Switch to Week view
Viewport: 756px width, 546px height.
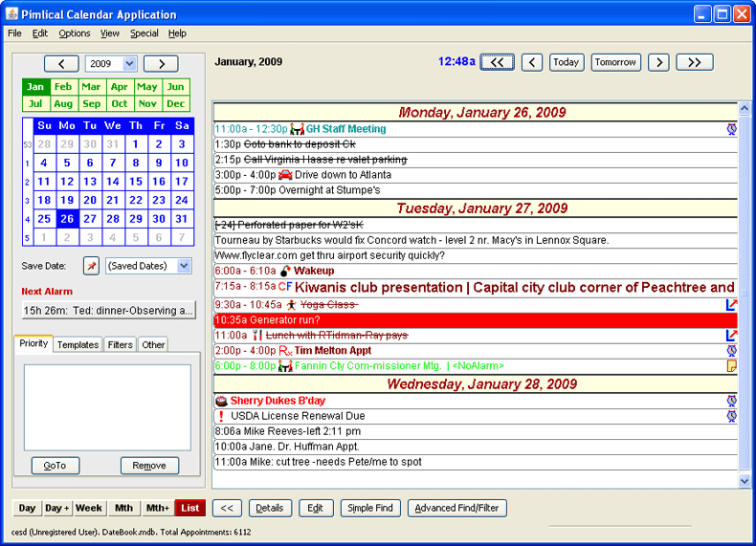tap(89, 508)
